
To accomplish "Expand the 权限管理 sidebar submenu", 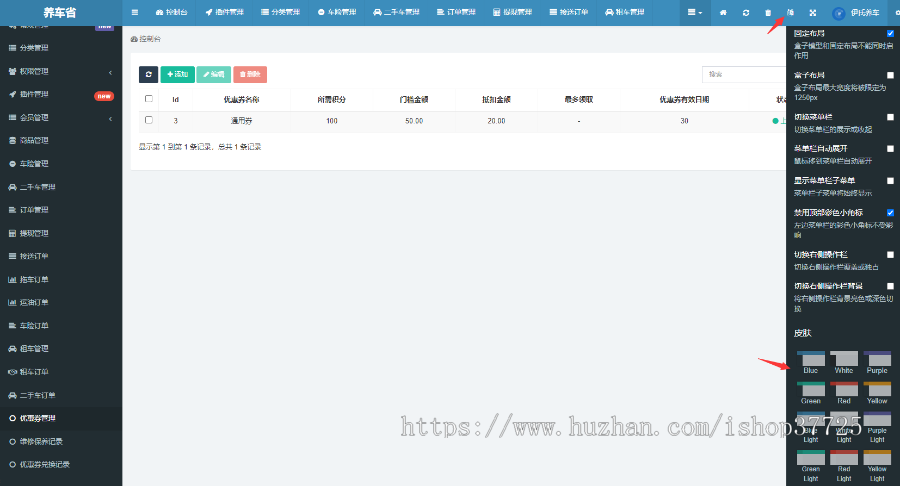I will 61,71.
